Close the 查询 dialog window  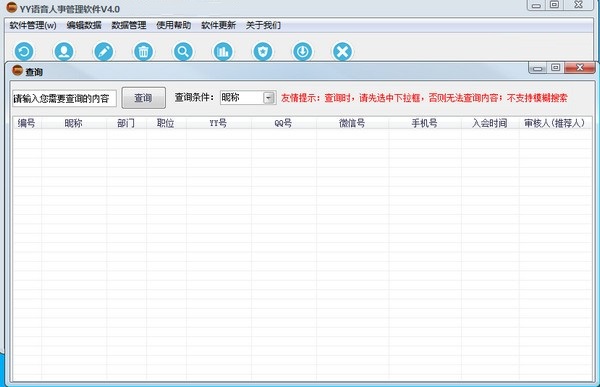[579, 68]
